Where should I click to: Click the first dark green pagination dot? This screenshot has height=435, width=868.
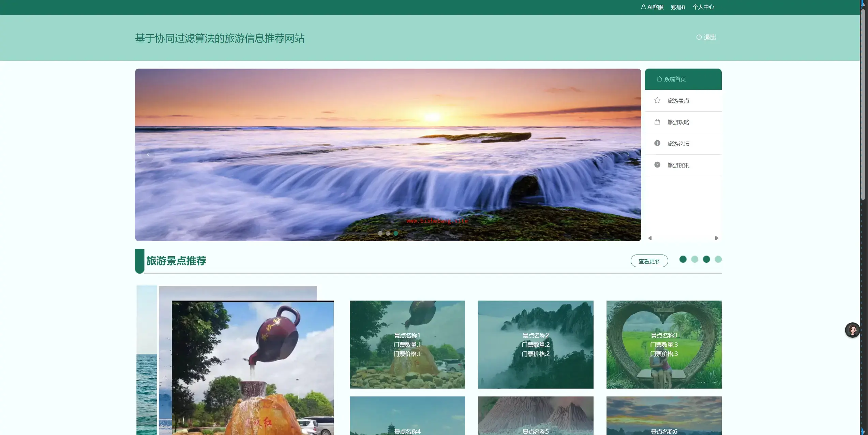(x=683, y=259)
